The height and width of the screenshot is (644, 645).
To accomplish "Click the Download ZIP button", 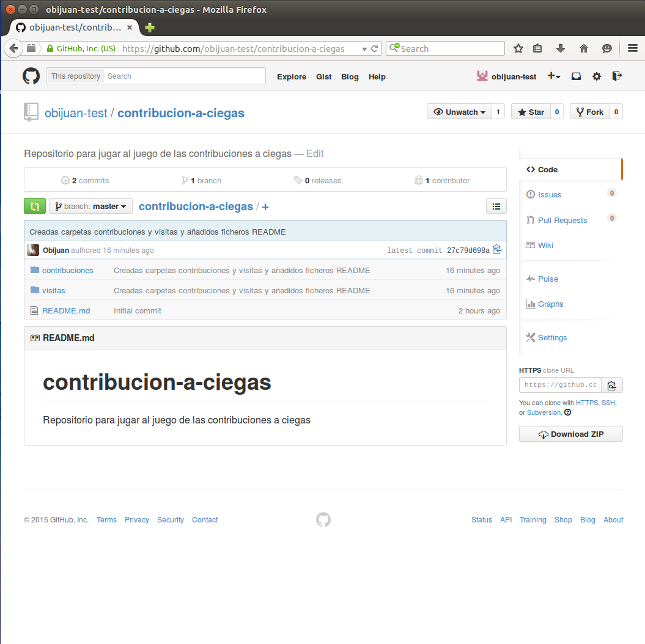I will point(570,434).
